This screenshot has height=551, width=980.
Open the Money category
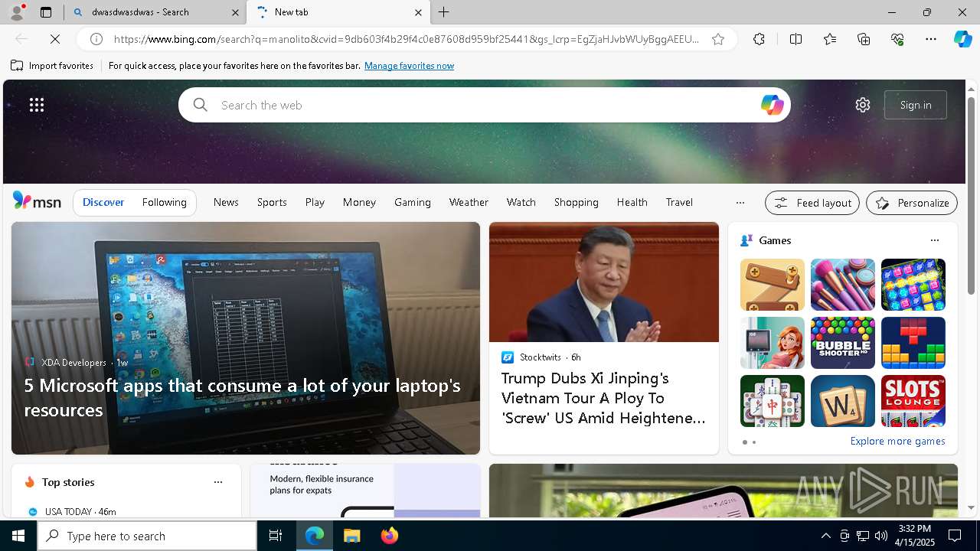[x=359, y=202]
